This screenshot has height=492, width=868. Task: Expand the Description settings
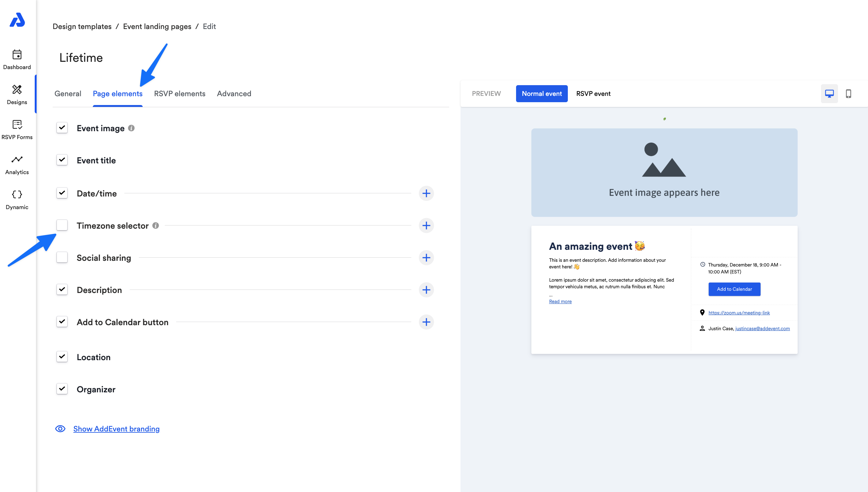pyautogui.click(x=426, y=290)
